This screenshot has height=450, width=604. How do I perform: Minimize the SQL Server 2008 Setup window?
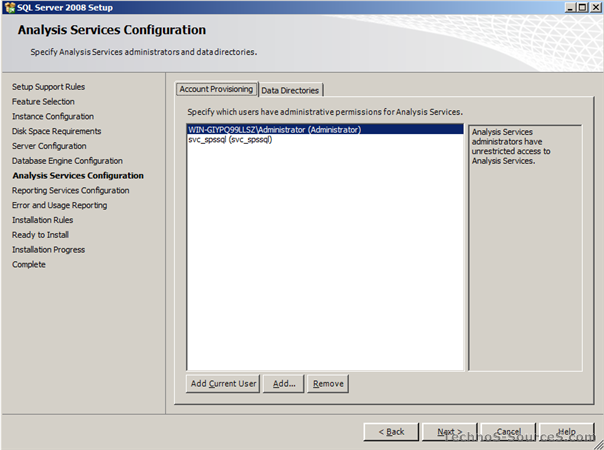click(570, 7)
